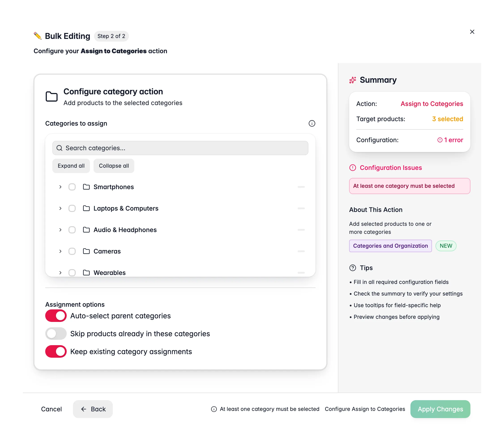Click the info icon beside Categories to assign

(312, 123)
